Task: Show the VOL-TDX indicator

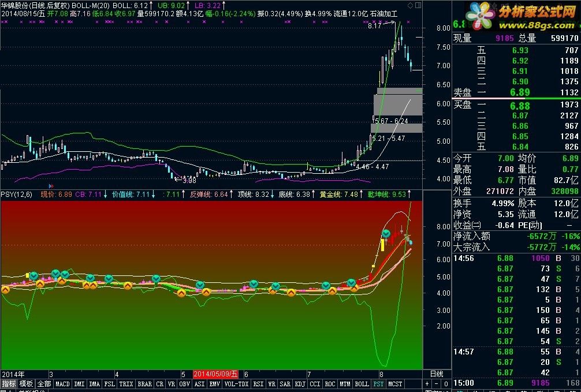Action: coord(237,384)
